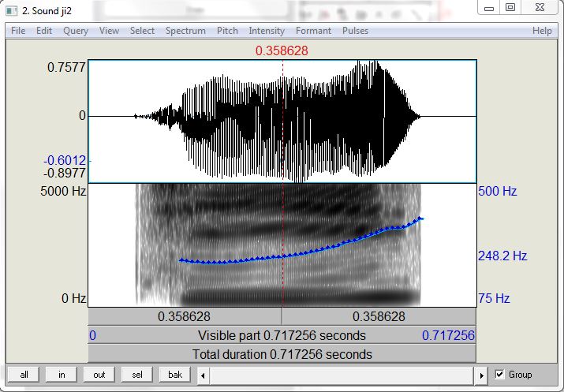Click the red cursor time 0.358628 label

[282, 50]
